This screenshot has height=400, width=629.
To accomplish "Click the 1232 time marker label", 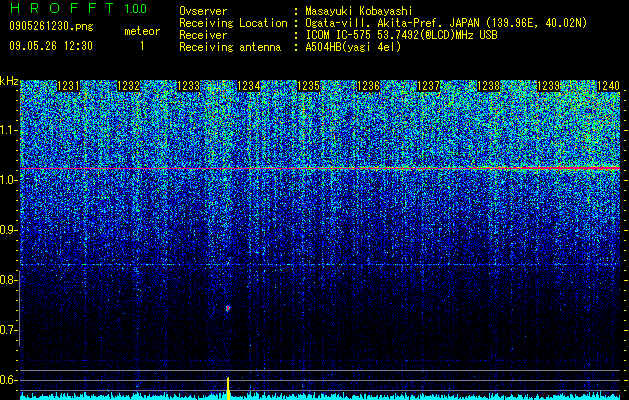I will click(x=128, y=86).
